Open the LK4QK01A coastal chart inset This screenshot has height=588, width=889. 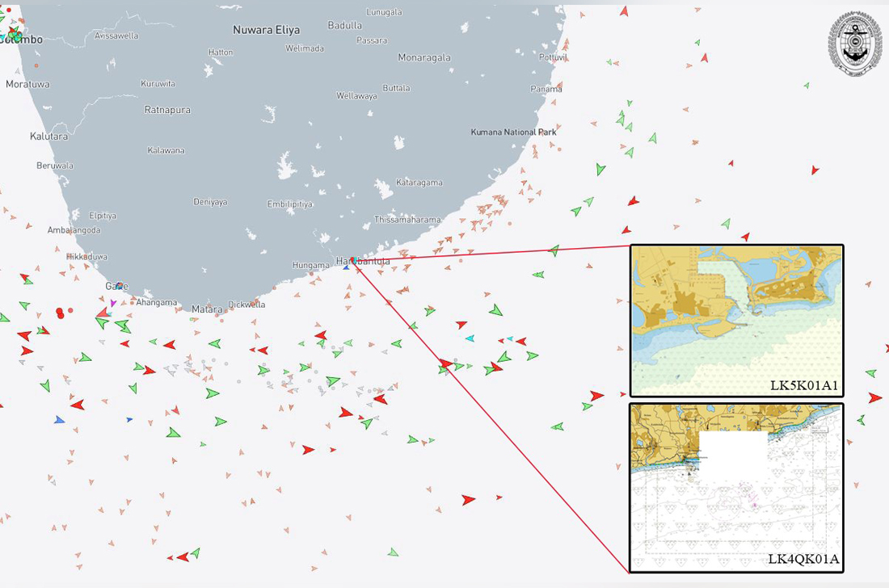point(736,487)
